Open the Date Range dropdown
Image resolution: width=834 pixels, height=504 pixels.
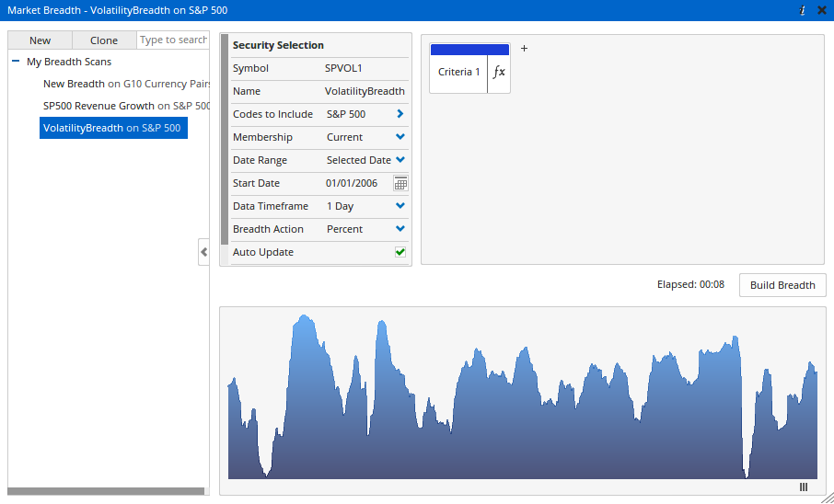tap(400, 160)
